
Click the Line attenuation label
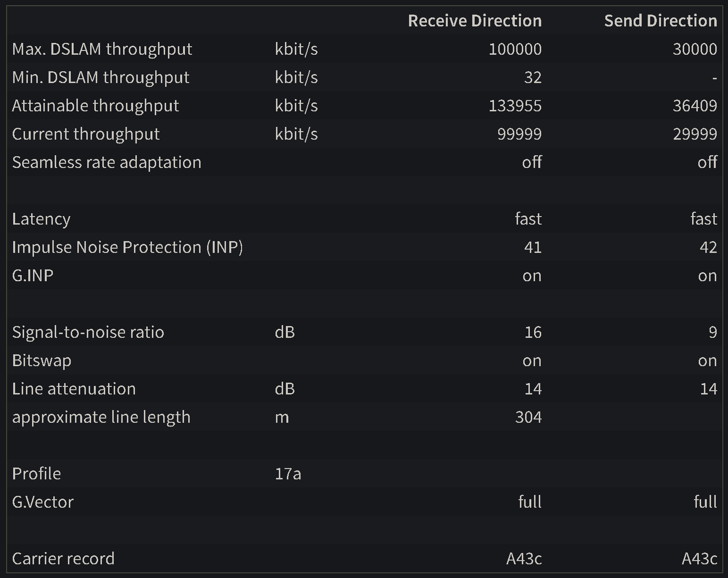pyautogui.click(x=74, y=389)
